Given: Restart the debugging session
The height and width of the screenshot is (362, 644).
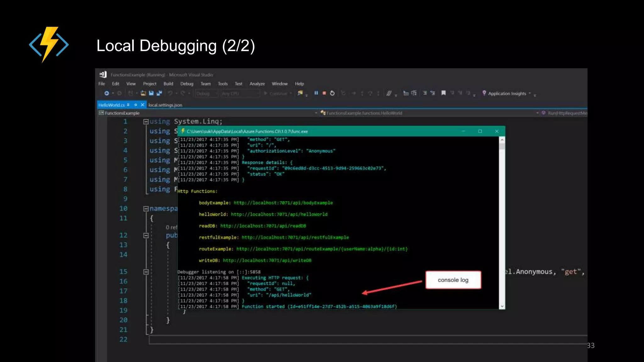Looking at the screenshot, I should [332, 93].
